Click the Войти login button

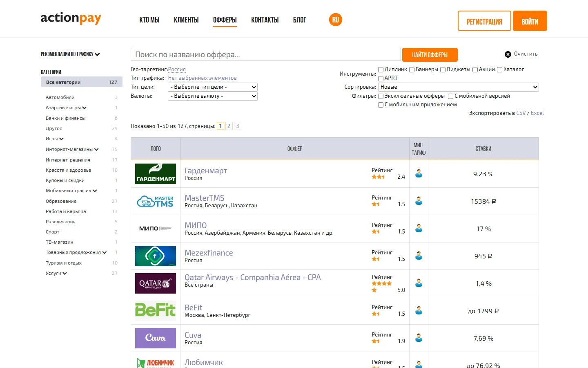pos(530,21)
